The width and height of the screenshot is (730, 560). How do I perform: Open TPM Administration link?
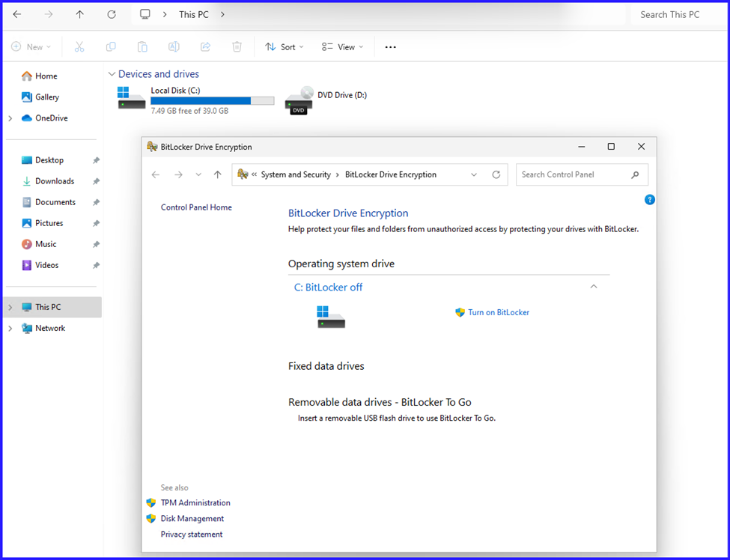[195, 502]
